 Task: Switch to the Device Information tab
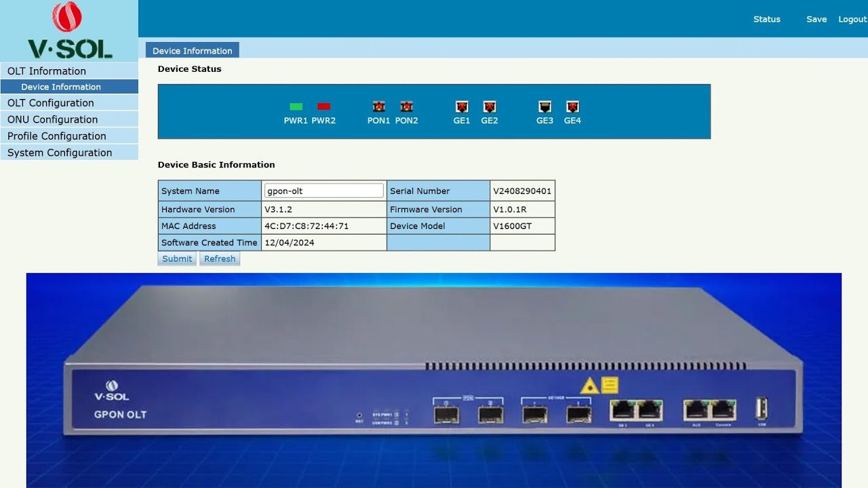(193, 50)
